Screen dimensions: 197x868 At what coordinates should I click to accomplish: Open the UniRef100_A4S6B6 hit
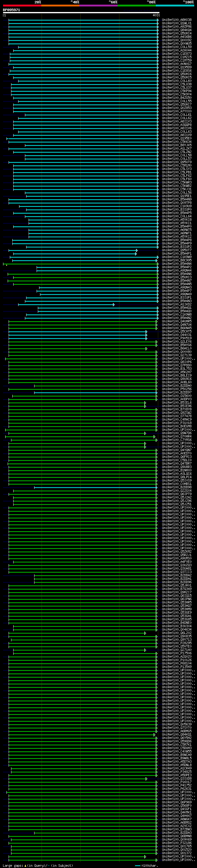(x=176, y=37)
